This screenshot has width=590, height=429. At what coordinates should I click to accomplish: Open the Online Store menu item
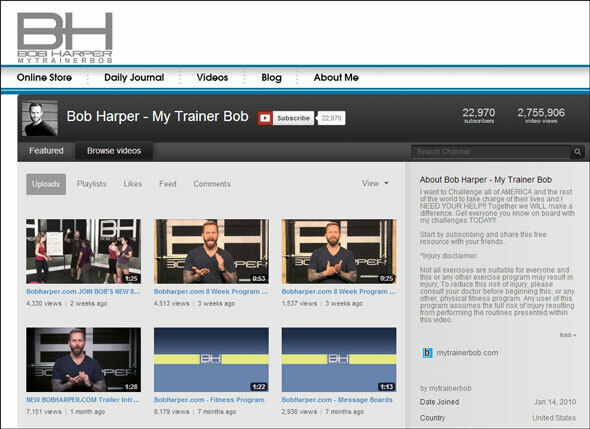click(x=44, y=78)
